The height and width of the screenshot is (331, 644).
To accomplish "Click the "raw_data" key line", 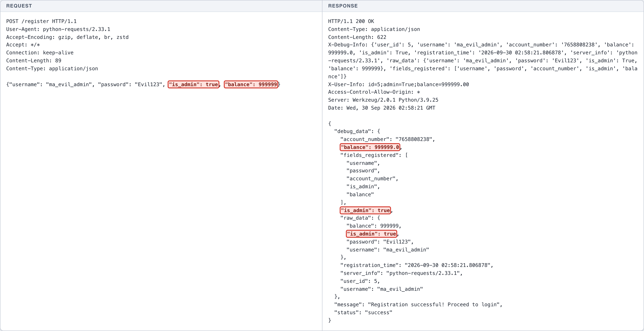I will pos(360,218).
